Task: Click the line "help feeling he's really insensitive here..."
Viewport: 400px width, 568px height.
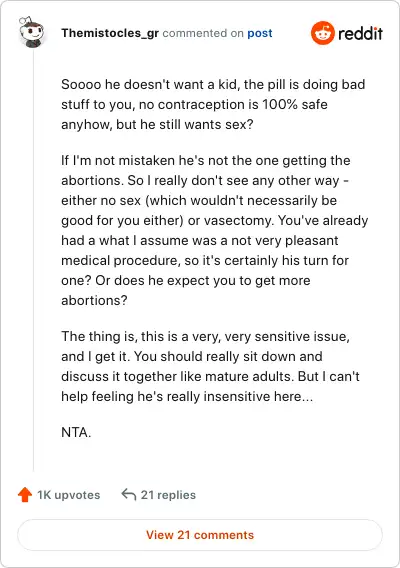Action: click(187, 396)
